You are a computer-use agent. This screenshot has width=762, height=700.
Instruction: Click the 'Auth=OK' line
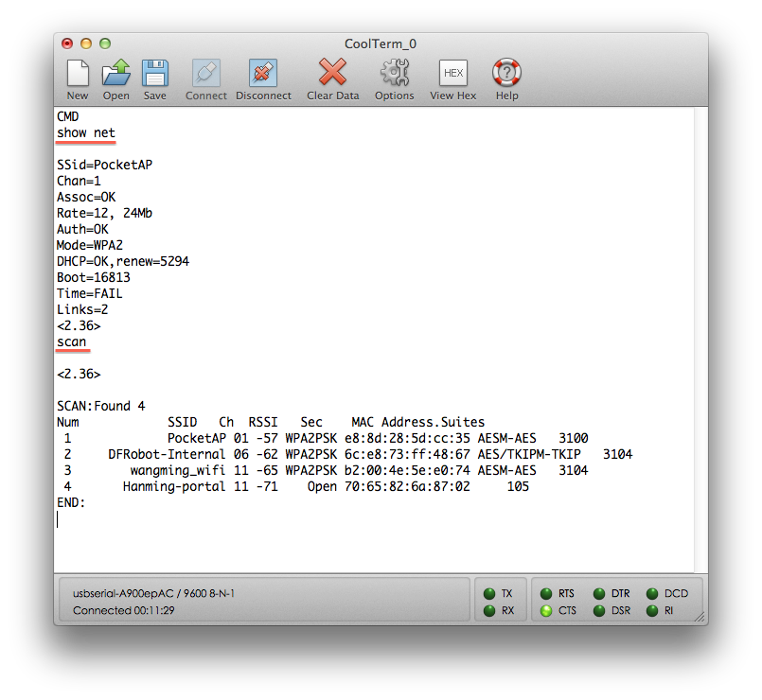82,229
